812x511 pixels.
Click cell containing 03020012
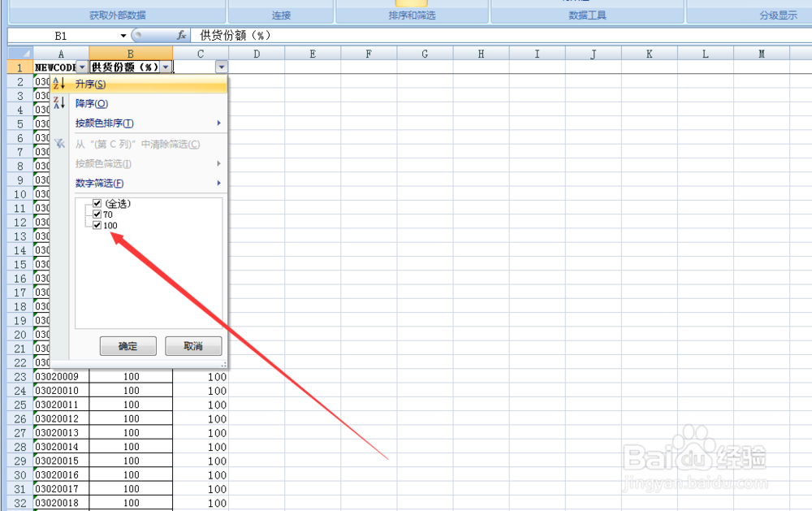pyautogui.click(x=61, y=418)
